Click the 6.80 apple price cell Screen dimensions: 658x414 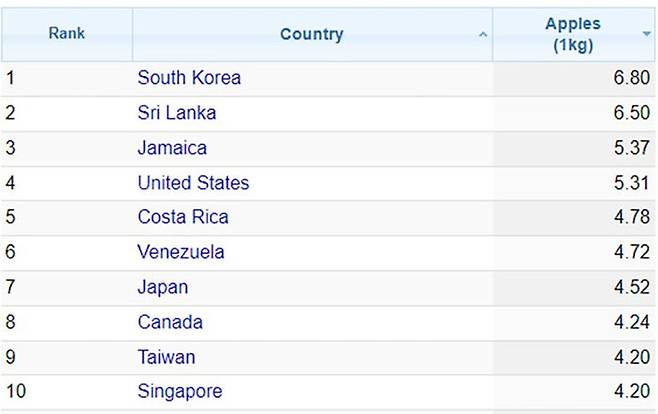[x=574, y=78]
